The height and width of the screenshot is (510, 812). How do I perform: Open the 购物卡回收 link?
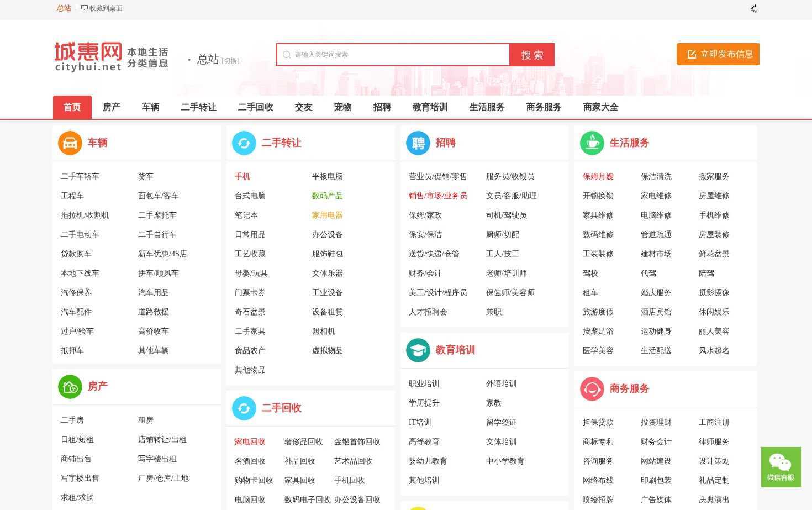[x=254, y=481]
